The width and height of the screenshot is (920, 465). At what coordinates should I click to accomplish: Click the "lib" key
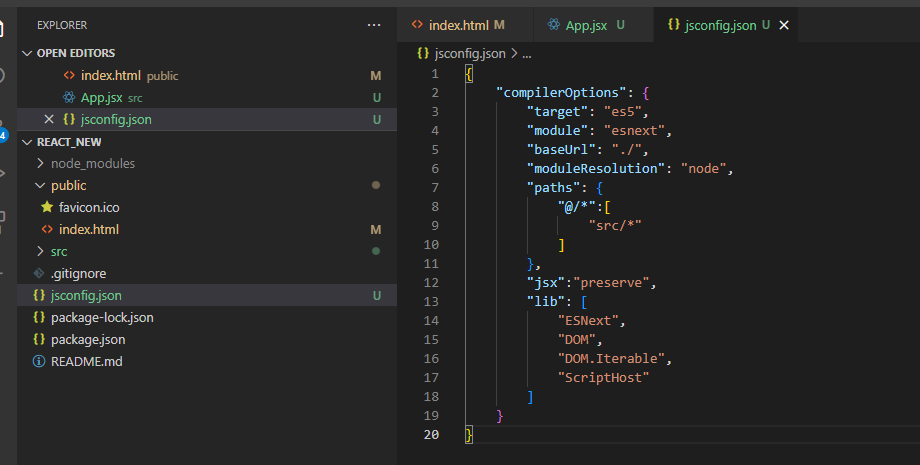(546, 301)
